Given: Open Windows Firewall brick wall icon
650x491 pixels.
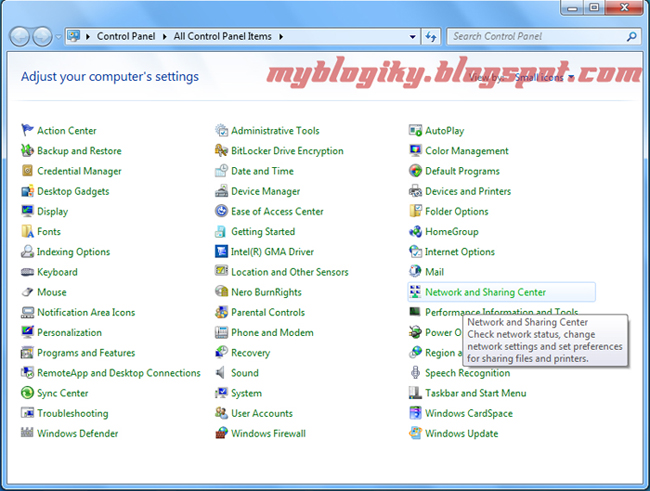Looking at the screenshot, I should tap(221, 433).
